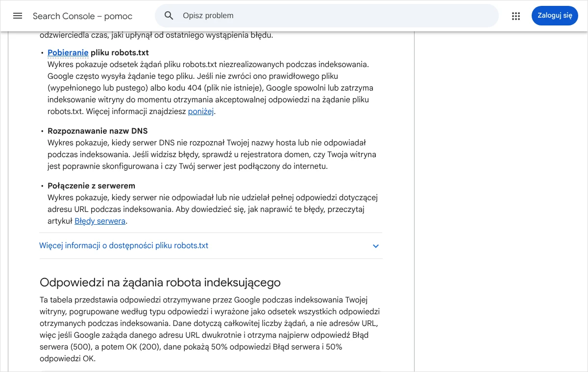Click the text pliku robots.txt in bold
588x372 pixels.
pos(120,53)
